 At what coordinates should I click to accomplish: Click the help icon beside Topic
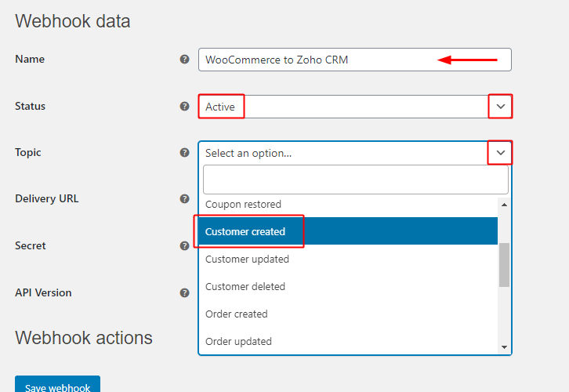[184, 152]
